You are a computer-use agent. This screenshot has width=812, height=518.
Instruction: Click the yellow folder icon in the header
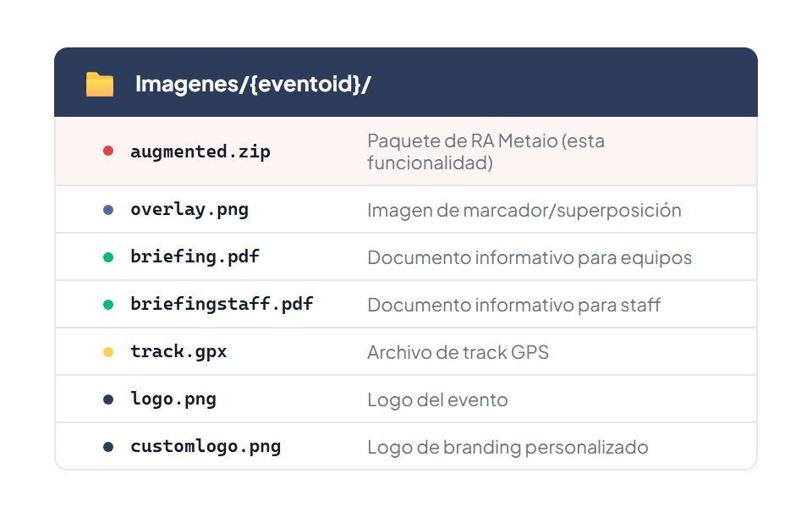point(99,83)
